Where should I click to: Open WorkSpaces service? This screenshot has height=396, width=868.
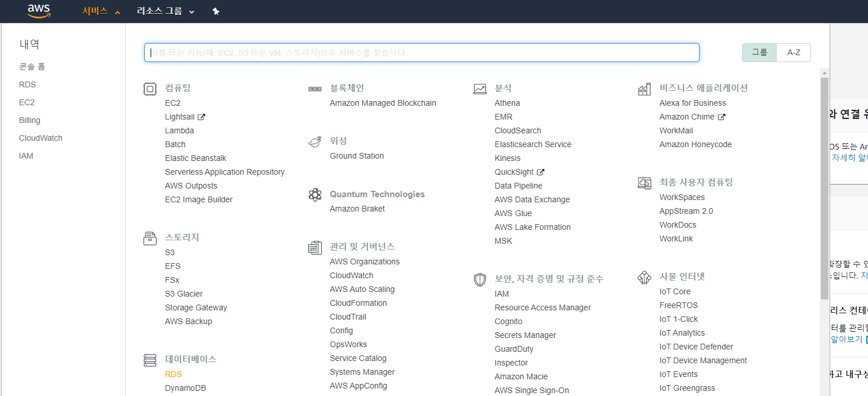[x=682, y=197]
